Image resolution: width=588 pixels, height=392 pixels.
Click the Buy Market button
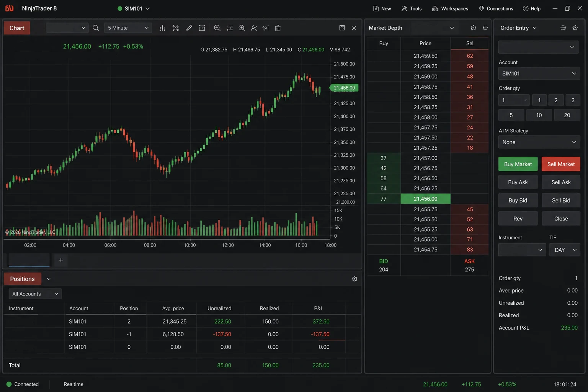(x=518, y=164)
